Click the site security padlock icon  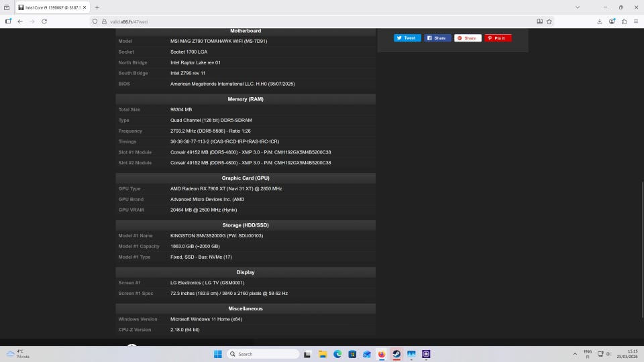(105, 21)
